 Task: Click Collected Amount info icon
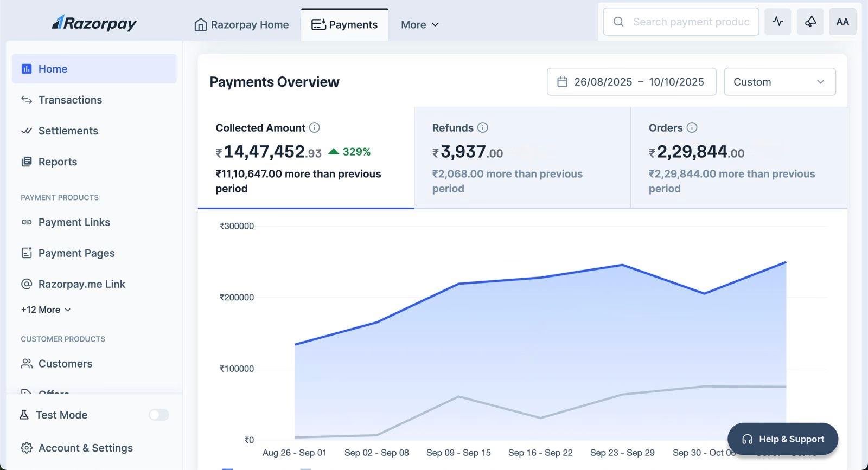tap(315, 127)
